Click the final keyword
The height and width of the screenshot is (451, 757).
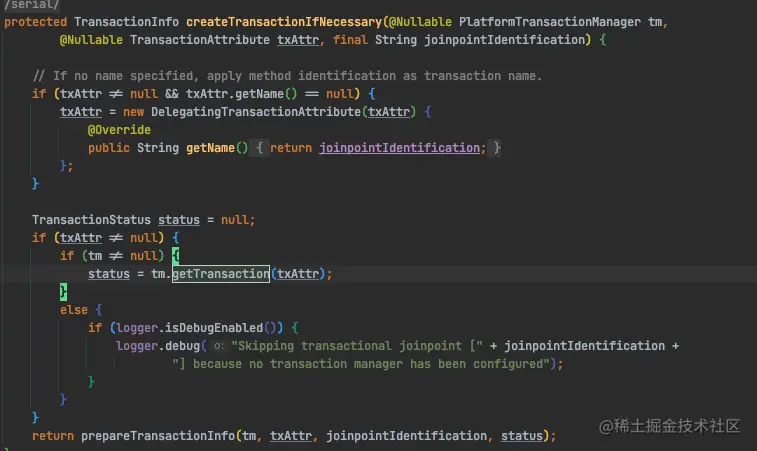pos(350,40)
